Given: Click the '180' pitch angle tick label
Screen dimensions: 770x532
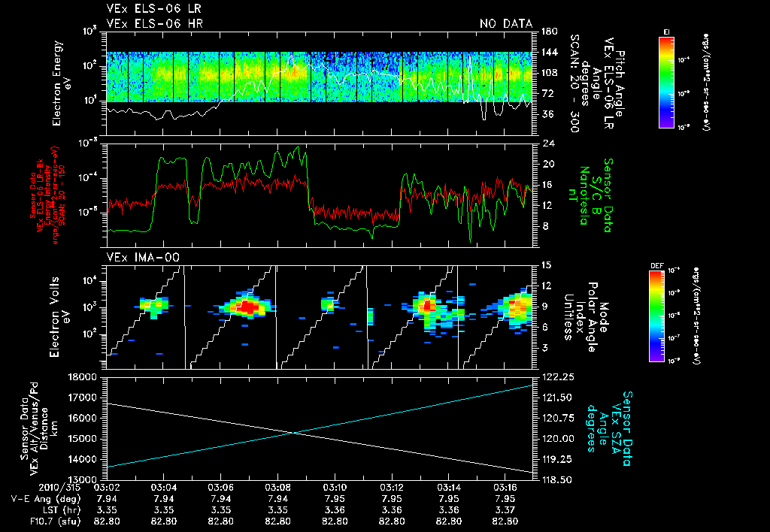Looking at the screenshot, I should [x=549, y=32].
